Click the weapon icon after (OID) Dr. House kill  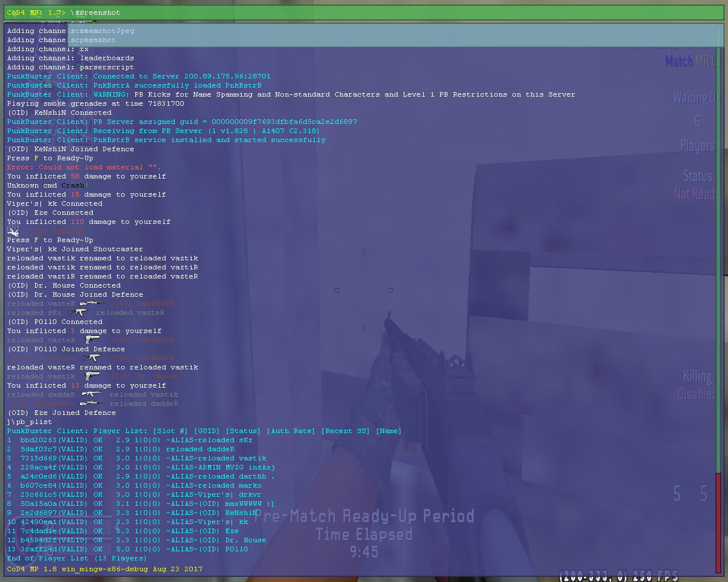point(92,358)
